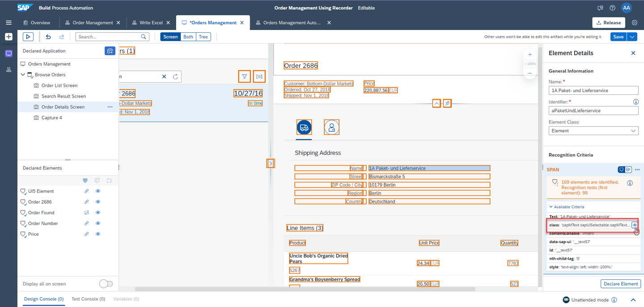Screen dimensions: 644x307
Task: Toggle the Display all on screen switch
Action: 106,284
